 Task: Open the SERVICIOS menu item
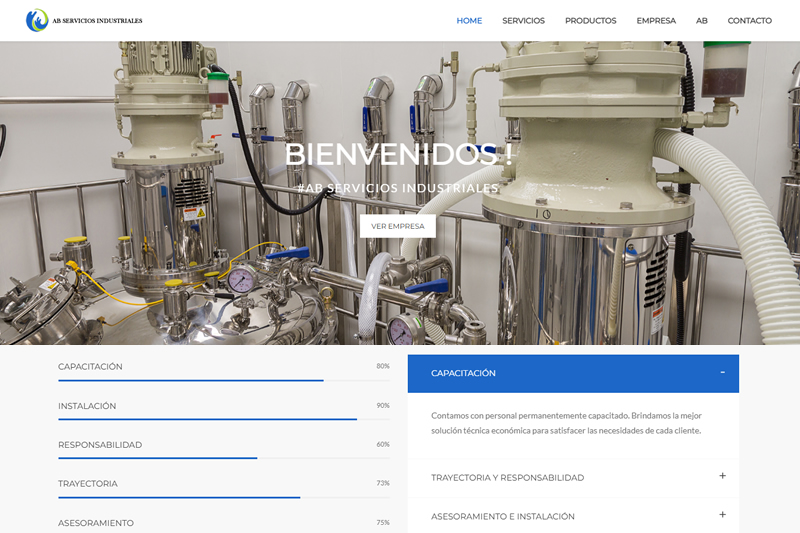(523, 21)
